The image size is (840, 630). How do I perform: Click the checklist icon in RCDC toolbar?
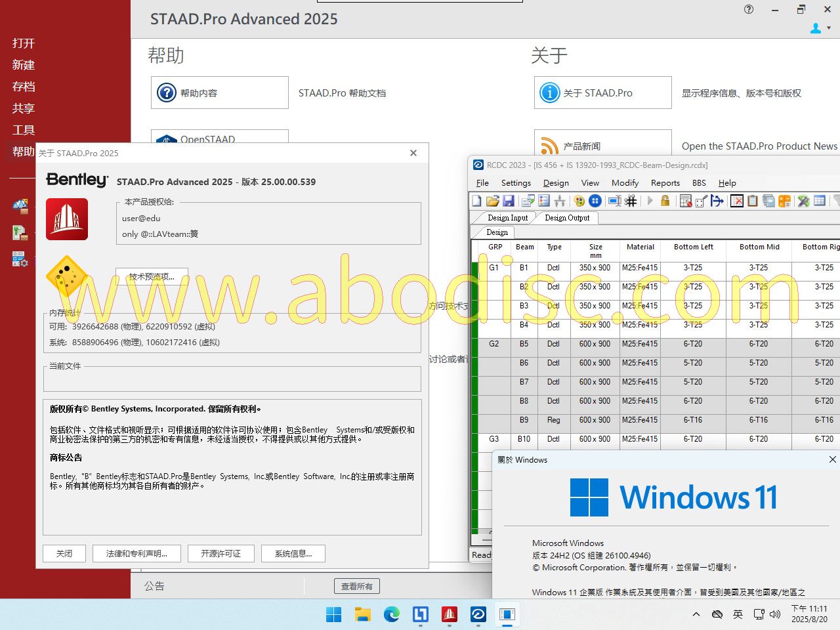click(x=544, y=201)
